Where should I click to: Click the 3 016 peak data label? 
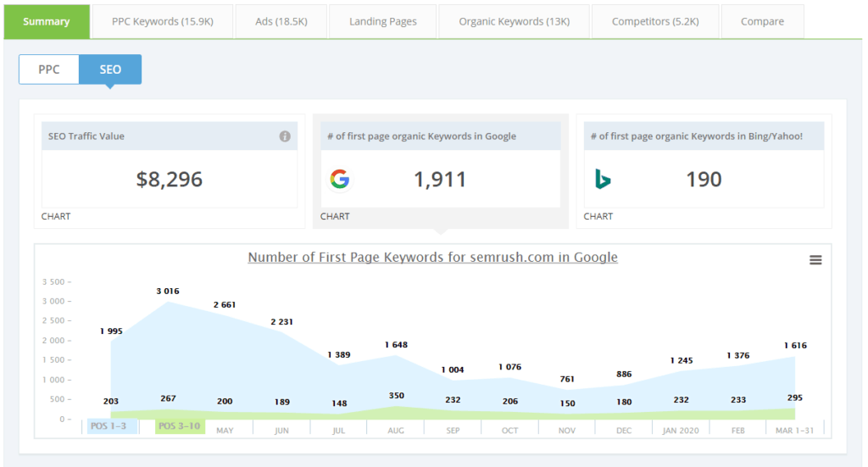[x=168, y=291]
